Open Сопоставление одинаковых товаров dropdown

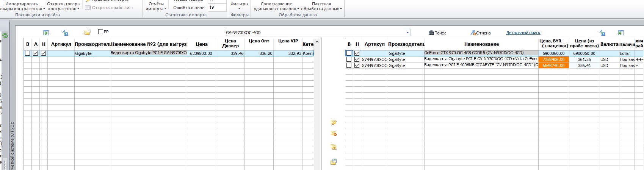(276, 6)
